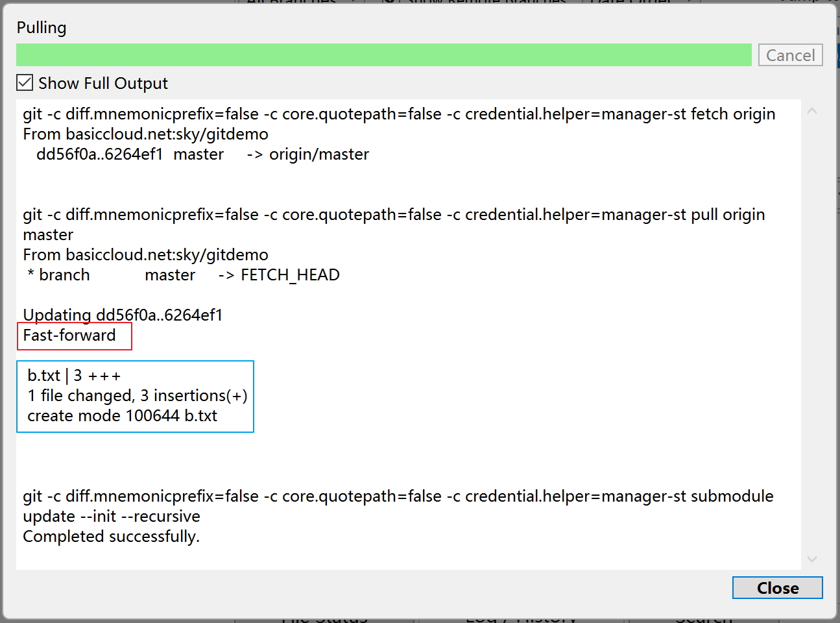Uncheck the Show Full Output checkbox
The image size is (840, 623).
click(x=25, y=83)
